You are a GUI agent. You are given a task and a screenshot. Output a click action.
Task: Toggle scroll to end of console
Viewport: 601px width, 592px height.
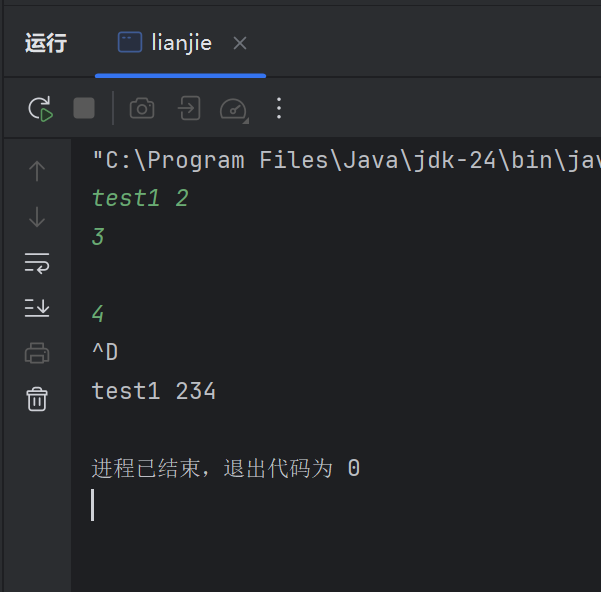[37, 308]
